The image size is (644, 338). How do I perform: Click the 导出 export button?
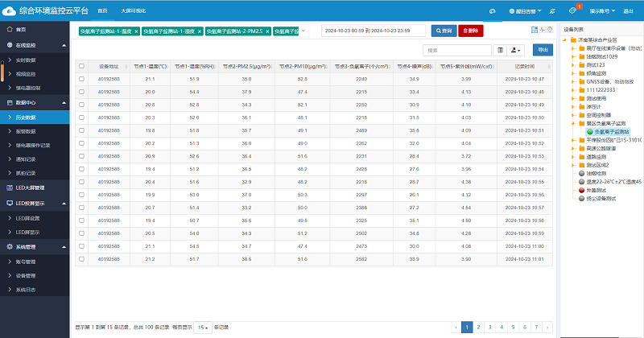point(544,50)
